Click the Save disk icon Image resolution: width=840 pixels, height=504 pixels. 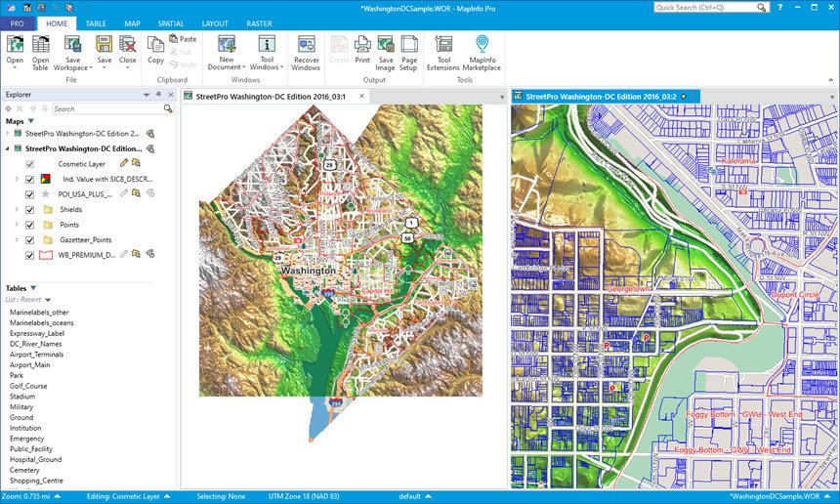click(104, 45)
